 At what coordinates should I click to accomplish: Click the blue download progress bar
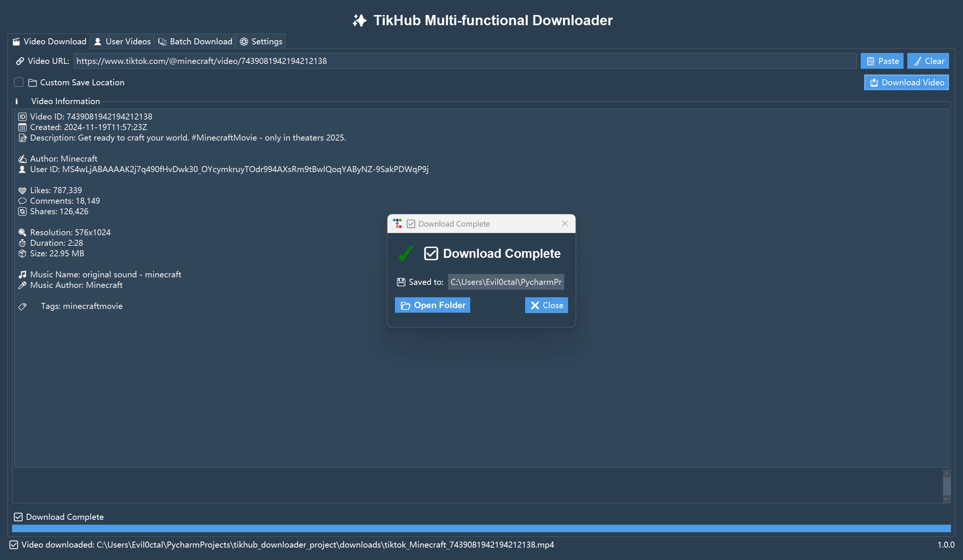pyautogui.click(x=481, y=528)
